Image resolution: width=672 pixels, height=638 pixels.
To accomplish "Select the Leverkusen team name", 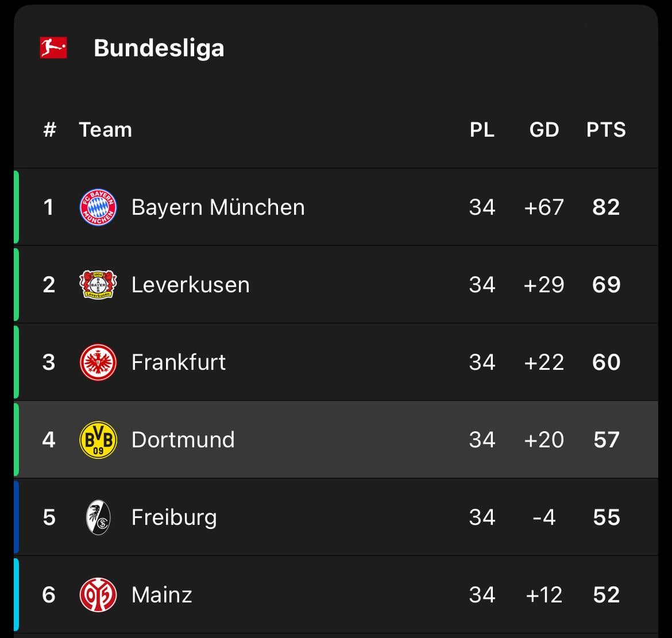I will [x=190, y=285].
